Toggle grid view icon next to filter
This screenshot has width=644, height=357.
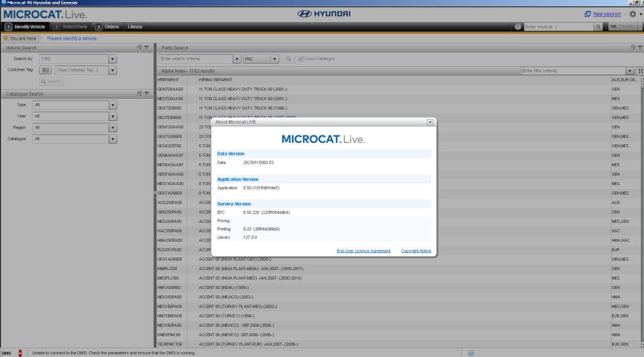(640, 71)
